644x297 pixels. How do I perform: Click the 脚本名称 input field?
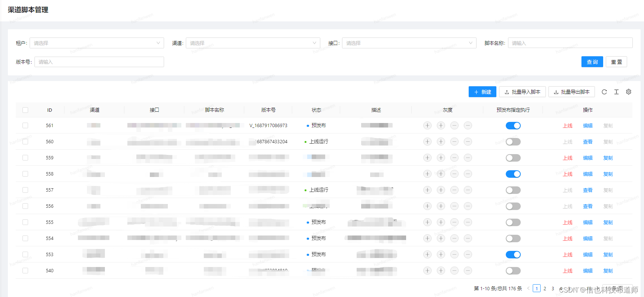coord(570,43)
